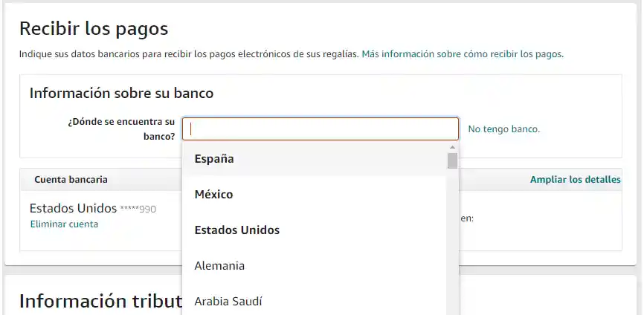Screen dimensions: 644x315
Task: Select España from the country list
Action: click(x=214, y=158)
